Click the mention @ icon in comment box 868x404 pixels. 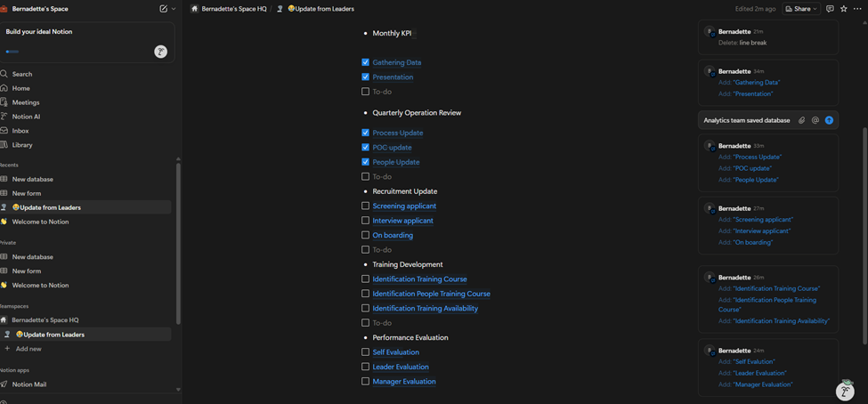(x=815, y=120)
